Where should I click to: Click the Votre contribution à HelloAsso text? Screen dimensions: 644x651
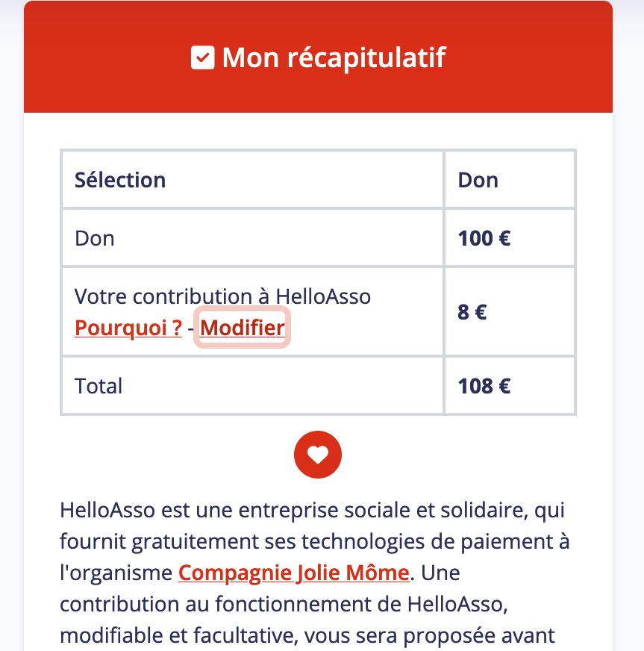(222, 296)
